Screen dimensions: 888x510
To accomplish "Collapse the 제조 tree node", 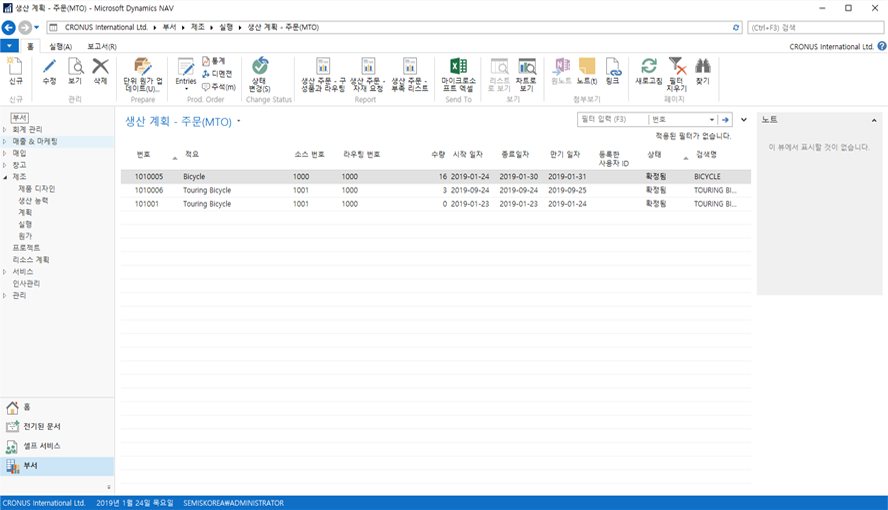I will pyautogui.click(x=5, y=177).
